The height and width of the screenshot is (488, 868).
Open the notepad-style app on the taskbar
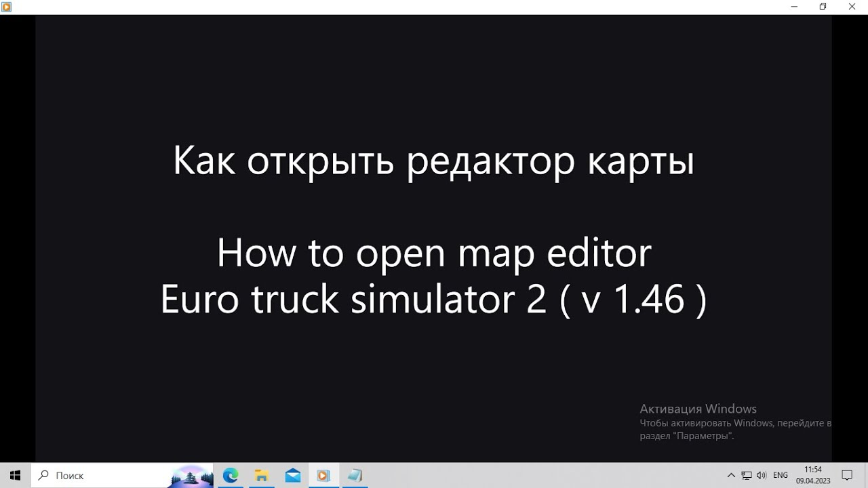(x=355, y=475)
